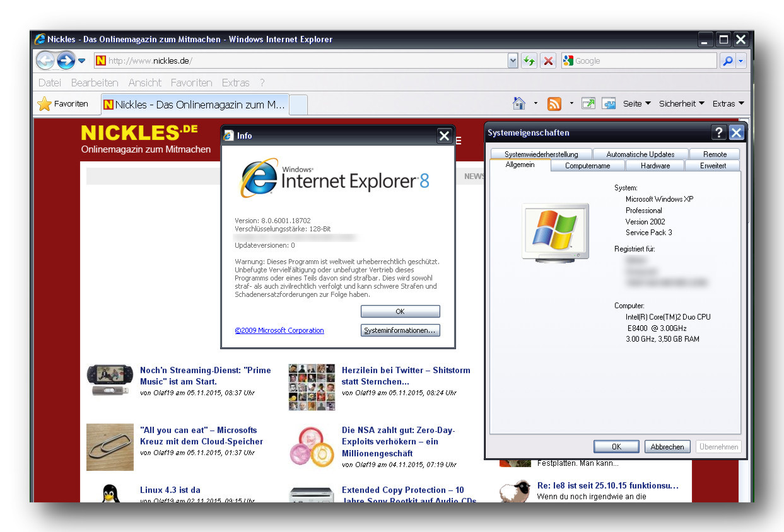The image size is (784, 532).
Task: Refresh the page with the green arrows icon
Action: click(529, 61)
